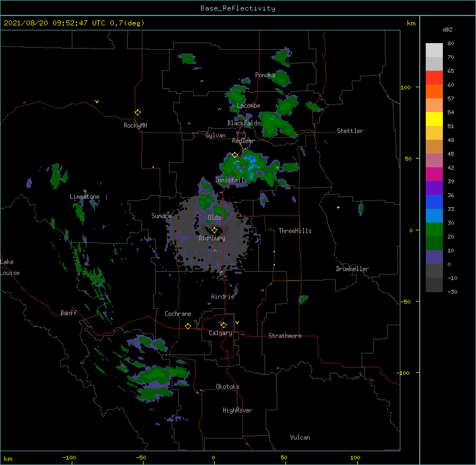Image resolution: width=476 pixels, height=465 pixels.
Task: Click the HighRiver city label
Action: [x=237, y=410]
